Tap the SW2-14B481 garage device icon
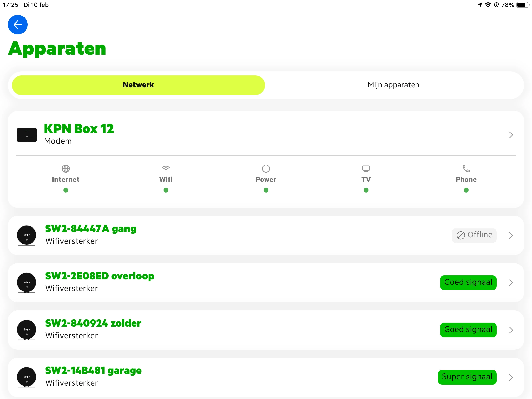 pyautogui.click(x=27, y=377)
